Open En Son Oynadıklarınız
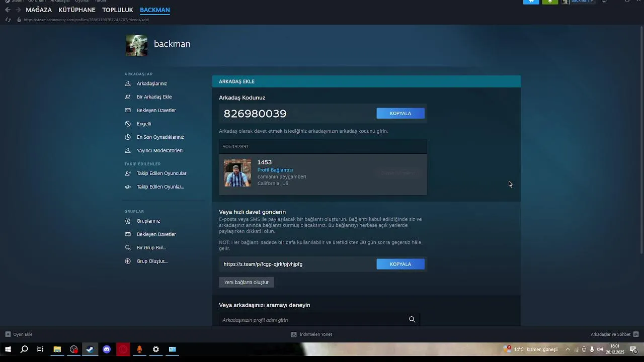The image size is (644, 362). [160, 137]
